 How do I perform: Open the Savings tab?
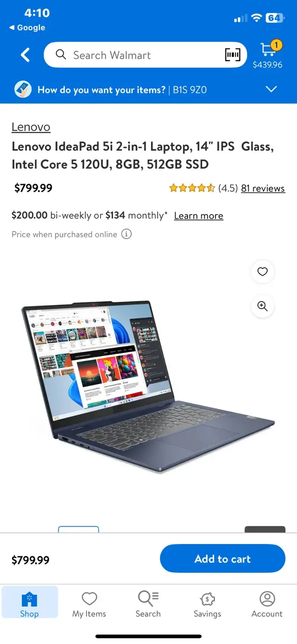(207, 604)
